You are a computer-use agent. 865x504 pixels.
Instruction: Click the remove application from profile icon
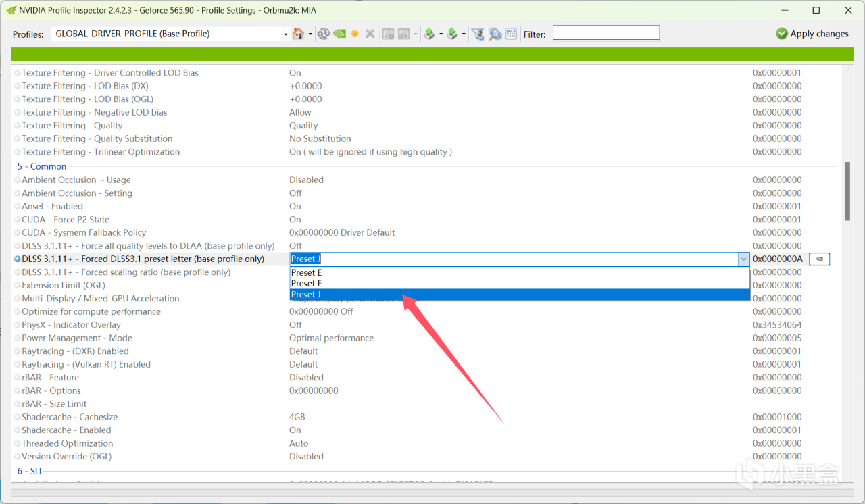403,34
